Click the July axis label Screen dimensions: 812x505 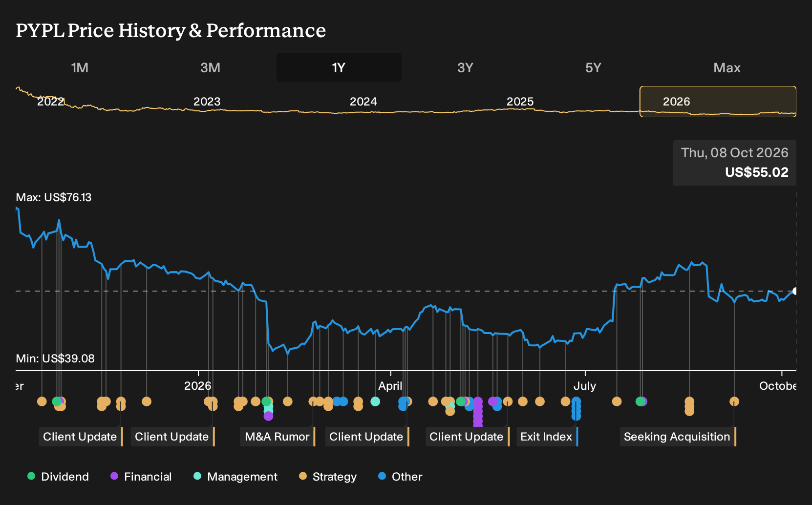point(585,386)
